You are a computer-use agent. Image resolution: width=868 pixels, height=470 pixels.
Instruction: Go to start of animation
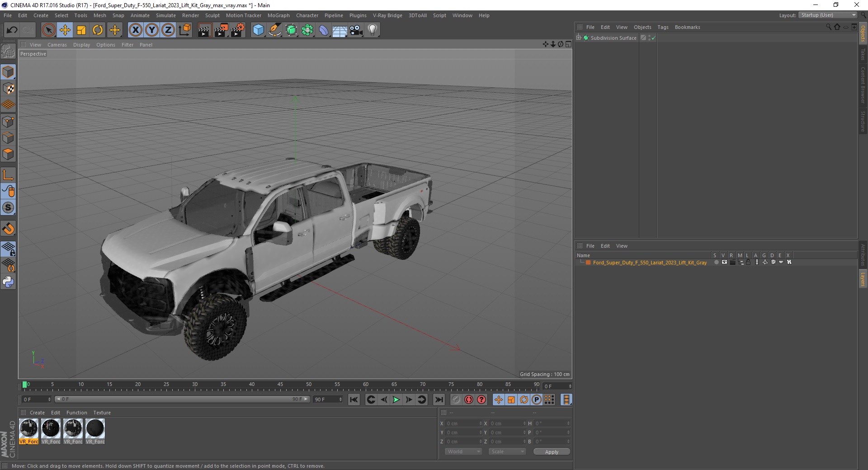pos(354,399)
